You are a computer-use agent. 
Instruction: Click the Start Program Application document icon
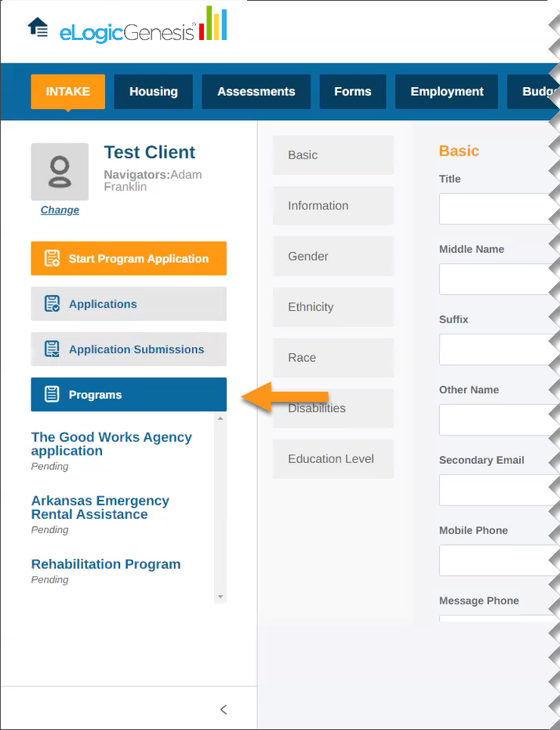[52, 258]
